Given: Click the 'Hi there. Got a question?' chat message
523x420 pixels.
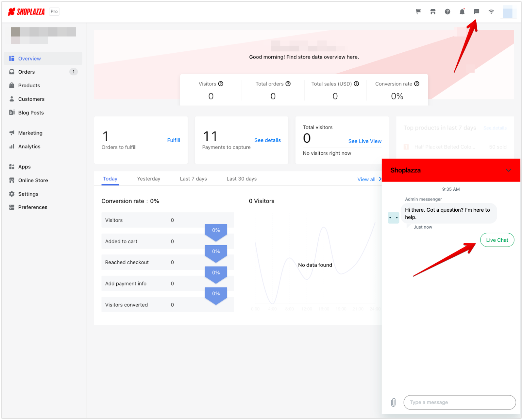Looking at the screenshot, I should point(449,214).
